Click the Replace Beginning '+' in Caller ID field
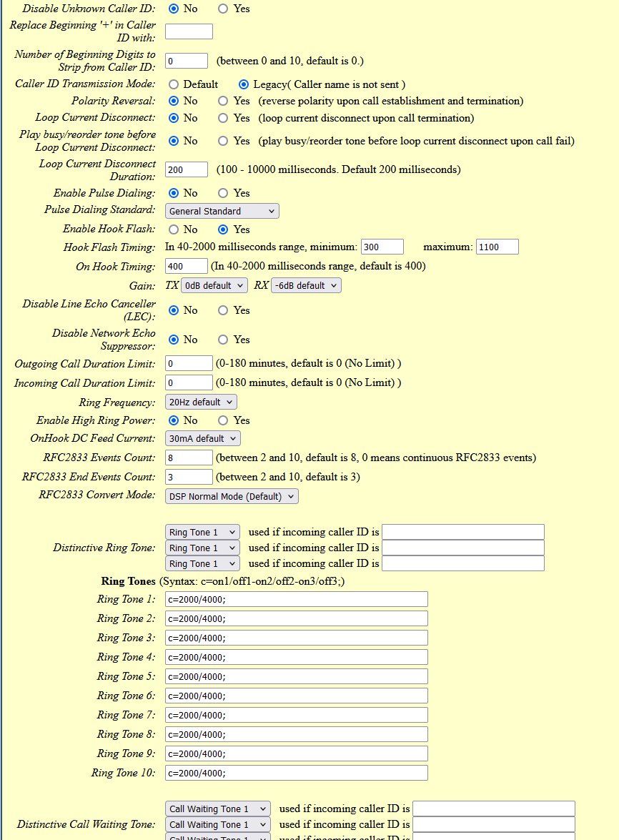 189,31
